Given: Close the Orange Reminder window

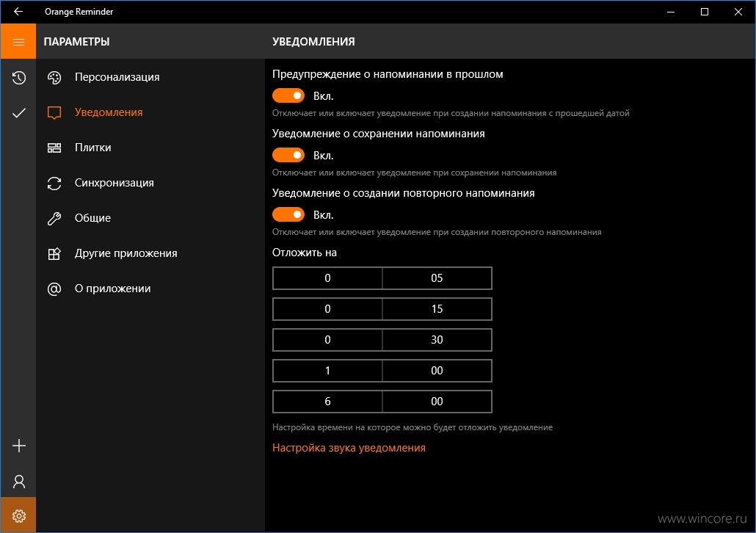Looking at the screenshot, I should click(738, 12).
